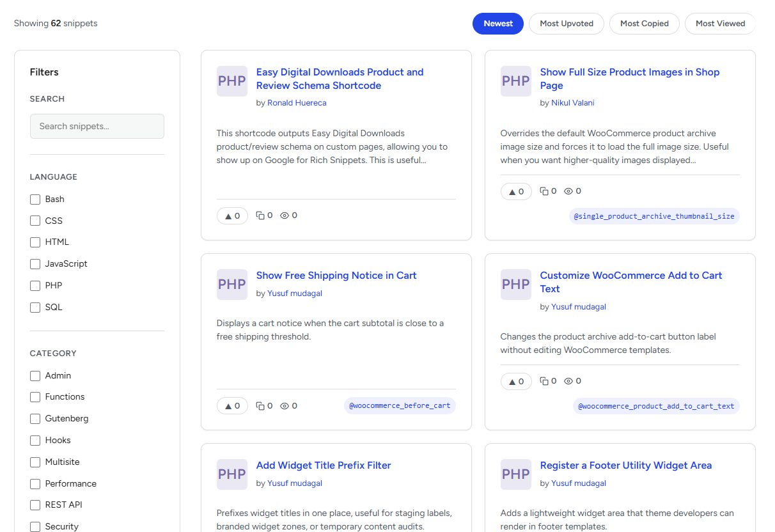The image size is (775, 532).
Task: Enable the Functions category filter
Action: click(35, 397)
